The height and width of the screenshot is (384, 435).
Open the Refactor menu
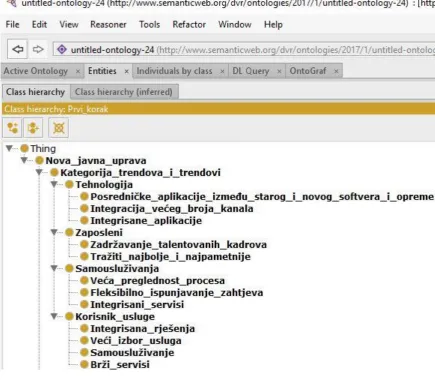(189, 24)
